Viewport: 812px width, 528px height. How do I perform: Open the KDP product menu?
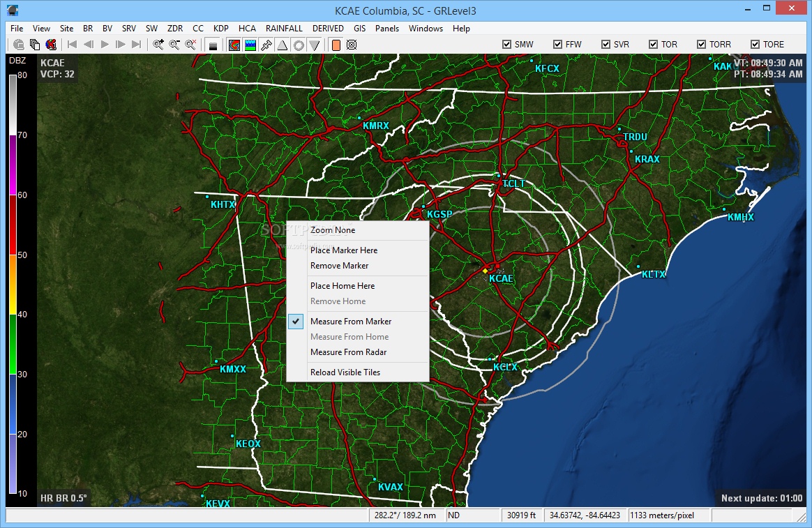[x=221, y=29]
